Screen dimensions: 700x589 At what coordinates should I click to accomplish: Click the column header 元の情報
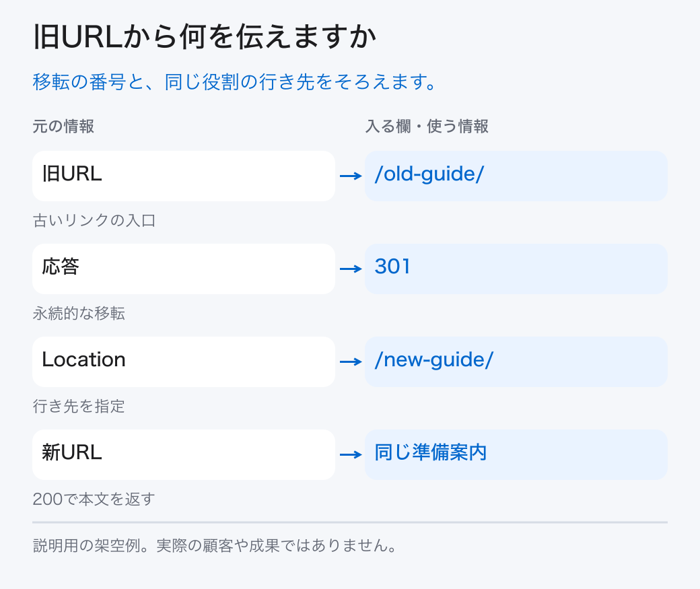63,127
